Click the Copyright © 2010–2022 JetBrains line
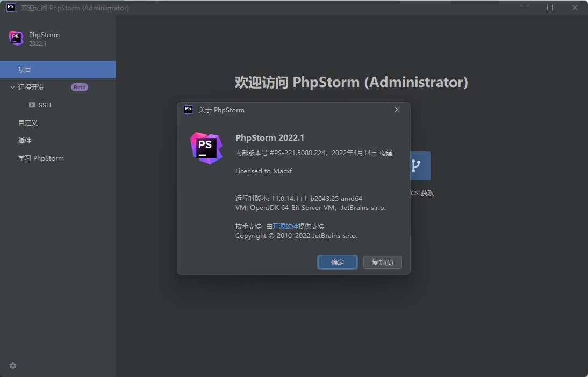The image size is (588, 377). [296, 236]
